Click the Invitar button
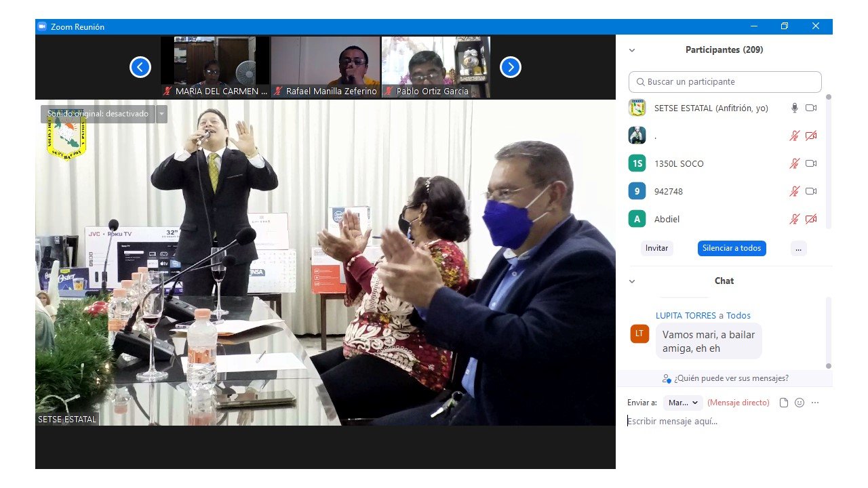The height and width of the screenshot is (488, 868). click(656, 248)
